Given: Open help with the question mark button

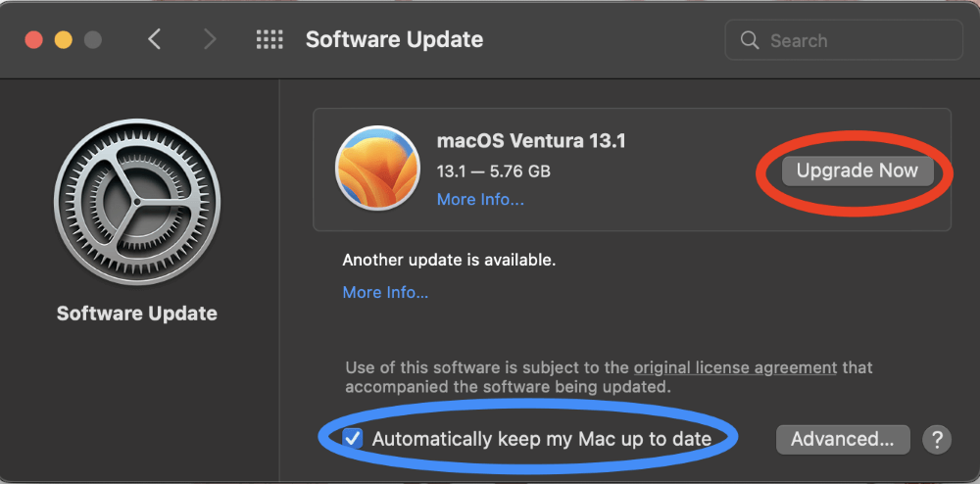Looking at the screenshot, I should (937, 439).
